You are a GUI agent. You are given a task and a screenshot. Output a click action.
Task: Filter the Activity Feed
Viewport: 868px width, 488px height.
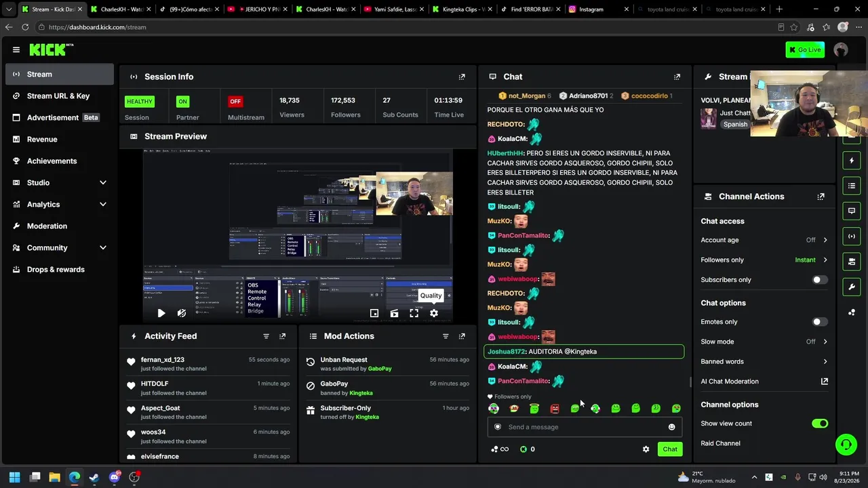(x=266, y=336)
